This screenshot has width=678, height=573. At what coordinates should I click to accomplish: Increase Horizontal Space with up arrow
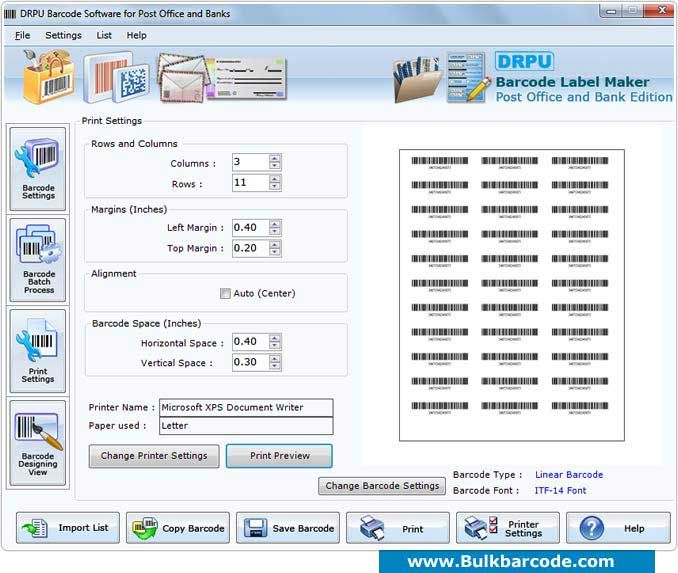click(x=275, y=338)
